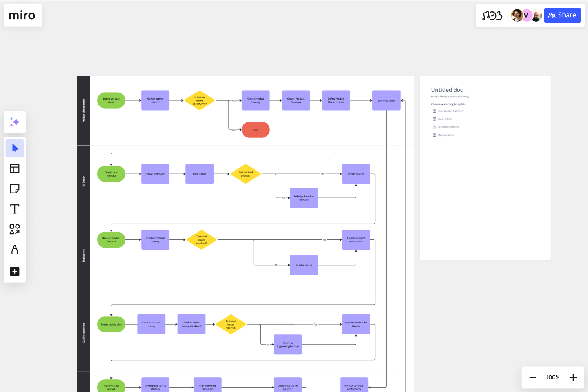The image size is (588, 392).
Task: Expand the collaborator avatar stack
Action: pyautogui.click(x=526, y=15)
